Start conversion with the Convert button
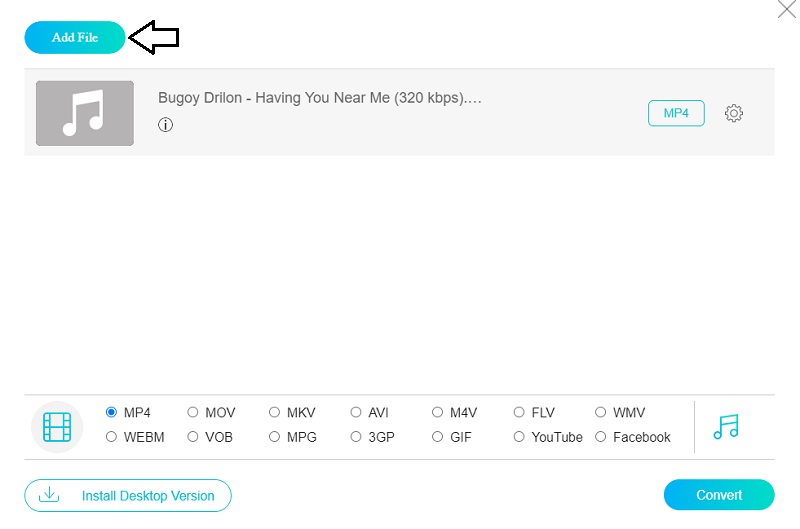This screenshot has height=529, width=800. pyautogui.click(x=719, y=495)
